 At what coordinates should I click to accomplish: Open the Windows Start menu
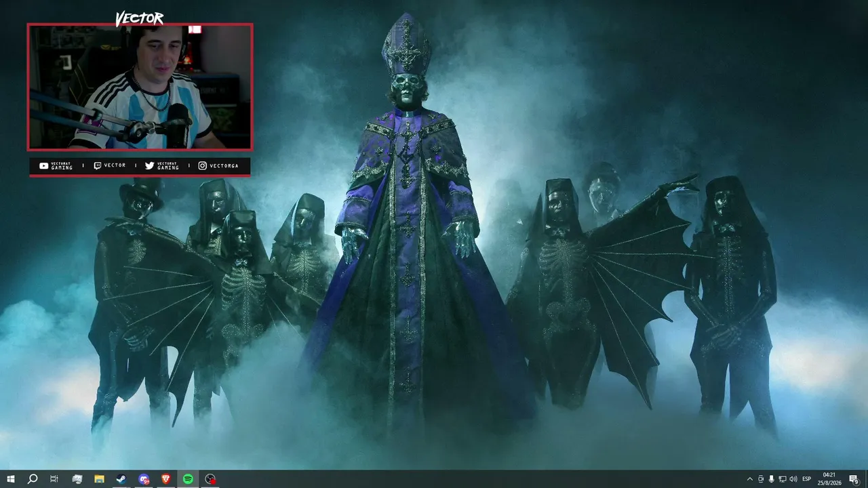coord(11,479)
